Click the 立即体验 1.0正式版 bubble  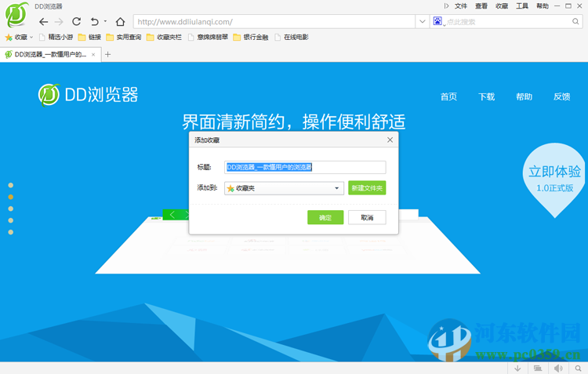click(554, 180)
